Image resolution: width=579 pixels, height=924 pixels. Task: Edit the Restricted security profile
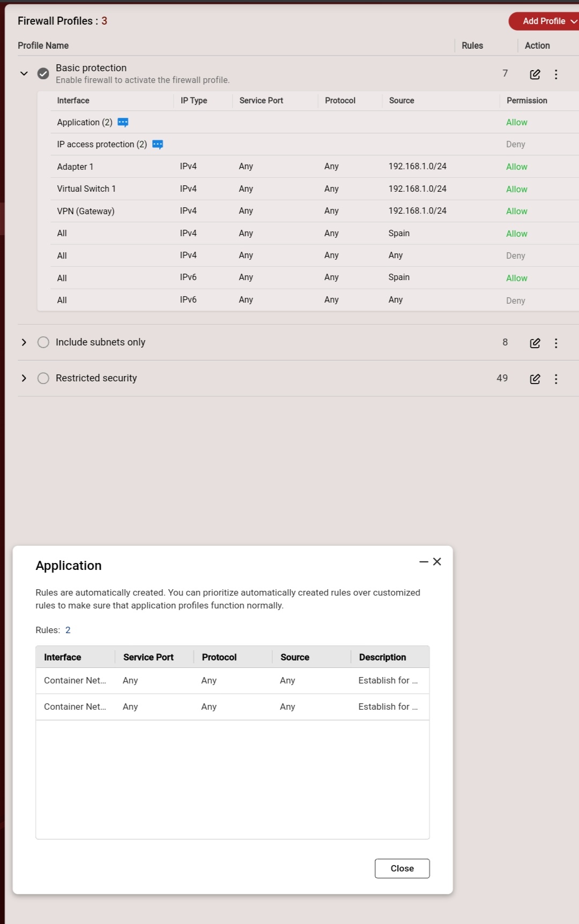[535, 379]
